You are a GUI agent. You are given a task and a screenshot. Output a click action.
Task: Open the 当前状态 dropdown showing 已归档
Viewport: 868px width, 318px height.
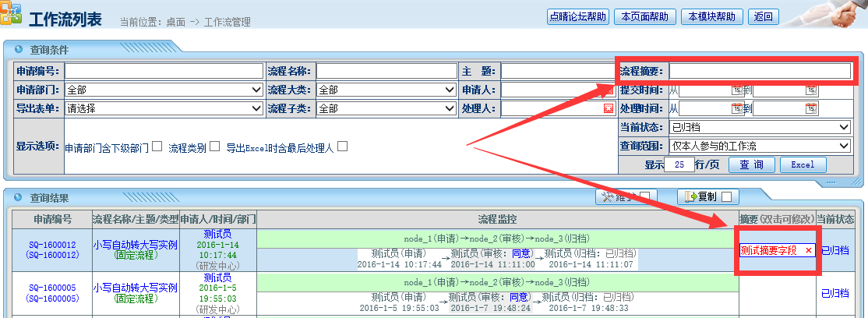point(759,127)
